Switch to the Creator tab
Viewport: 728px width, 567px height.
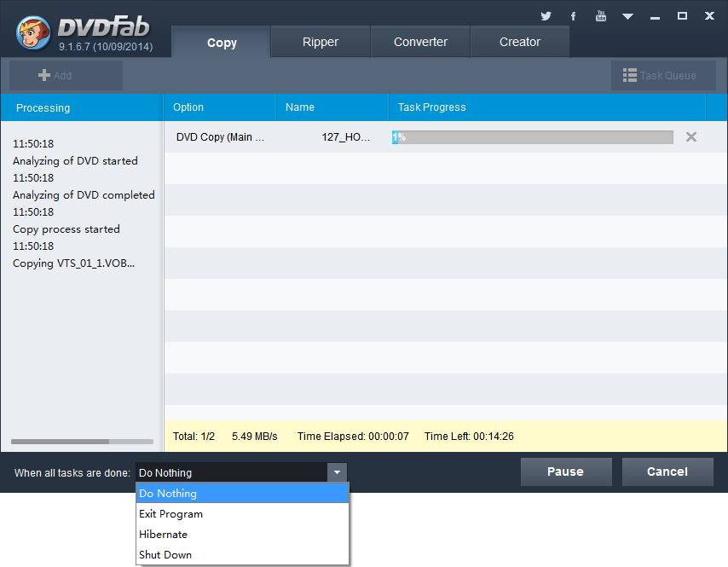point(520,42)
